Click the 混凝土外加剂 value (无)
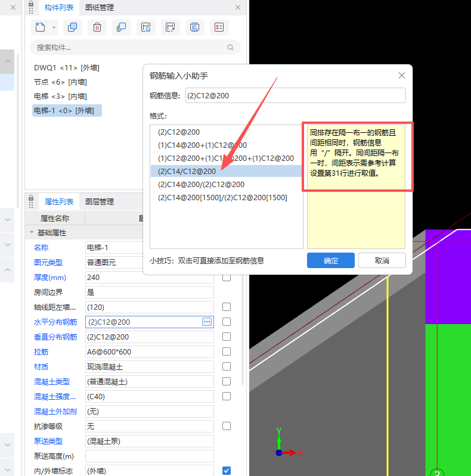 (150, 411)
